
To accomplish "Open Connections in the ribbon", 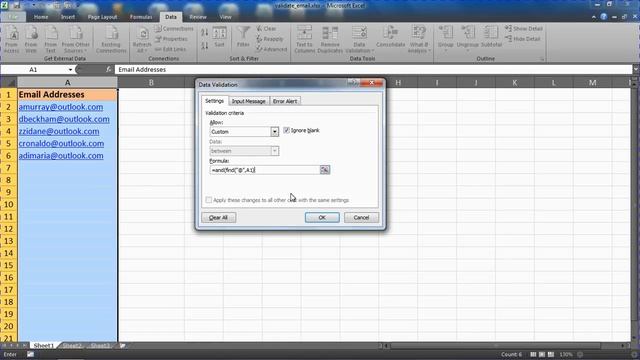I will pos(174,29).
